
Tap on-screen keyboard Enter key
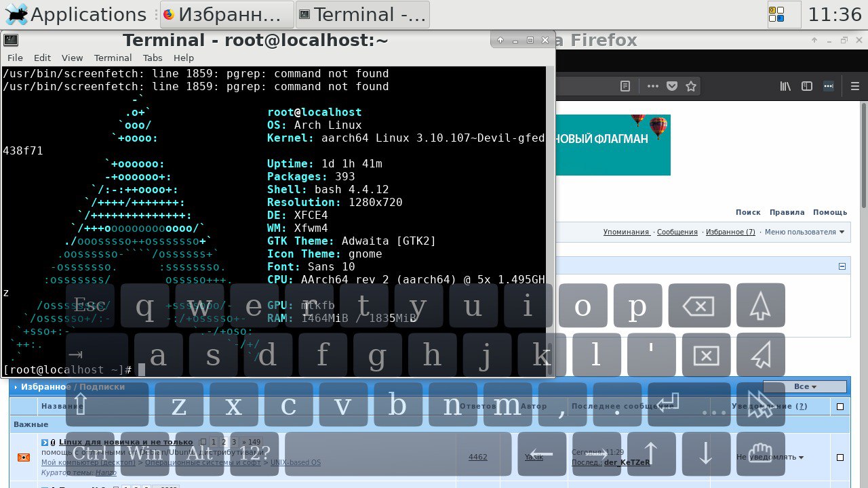(x=689, y=405)
